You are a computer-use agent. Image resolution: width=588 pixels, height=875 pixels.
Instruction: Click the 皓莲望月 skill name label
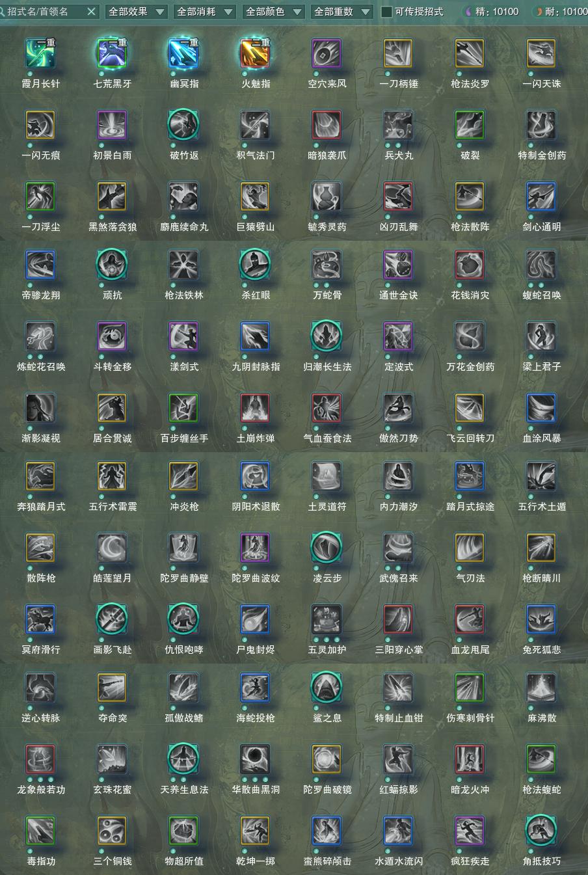coord(113,578)
